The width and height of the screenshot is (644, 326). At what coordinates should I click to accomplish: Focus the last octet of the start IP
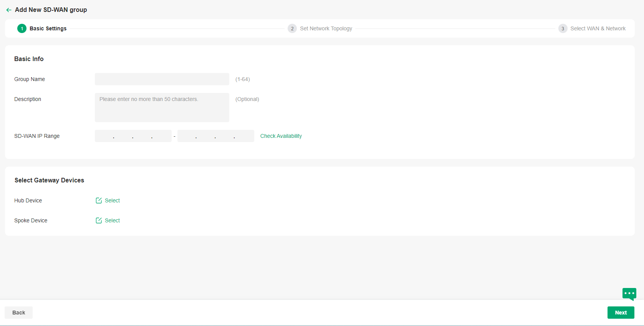pos(162,136)
